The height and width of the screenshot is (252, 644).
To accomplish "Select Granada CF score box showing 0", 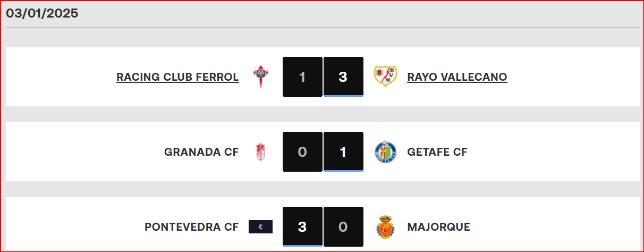I will pos(302,152).
